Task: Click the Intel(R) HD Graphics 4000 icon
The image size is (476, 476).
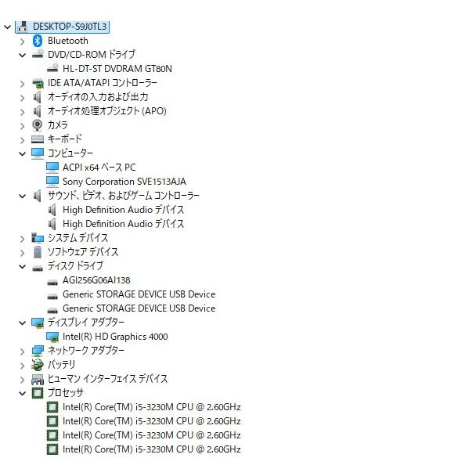Action: pyautogui.click(x=52, y=337)
